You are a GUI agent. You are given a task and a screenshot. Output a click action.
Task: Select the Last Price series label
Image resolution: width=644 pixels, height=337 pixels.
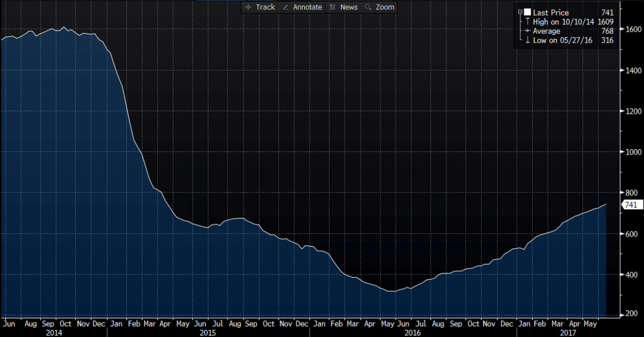550,12
